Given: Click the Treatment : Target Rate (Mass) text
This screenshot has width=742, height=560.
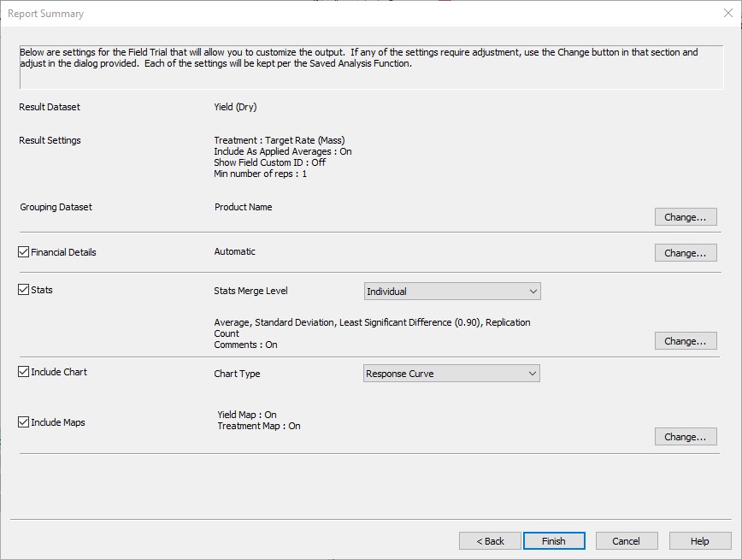Looking at the screenshot, I should tap(279, 140).
